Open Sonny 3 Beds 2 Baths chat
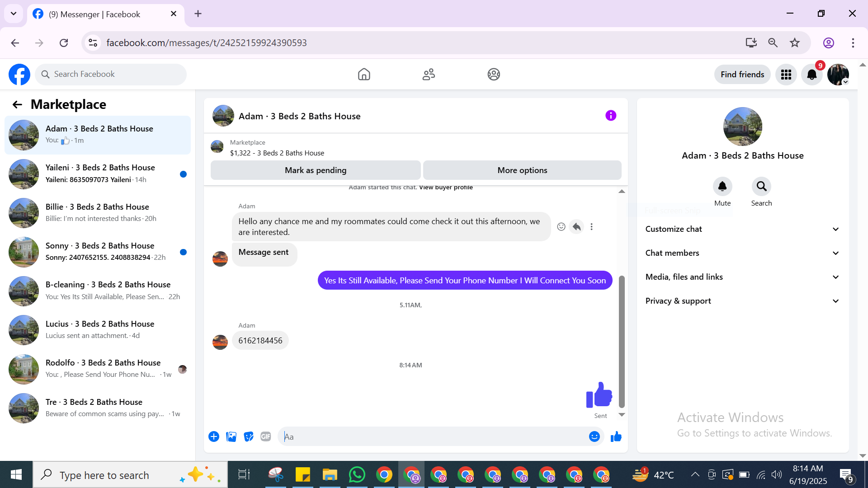This screenshot has height=488, width=868. point(98,252)
